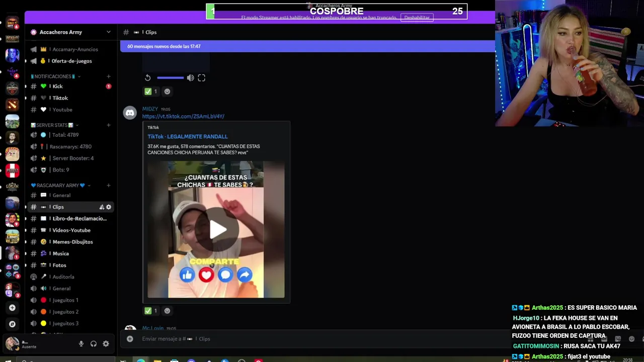Join the Jueguitos 3 voice channel

click(70, 323)
